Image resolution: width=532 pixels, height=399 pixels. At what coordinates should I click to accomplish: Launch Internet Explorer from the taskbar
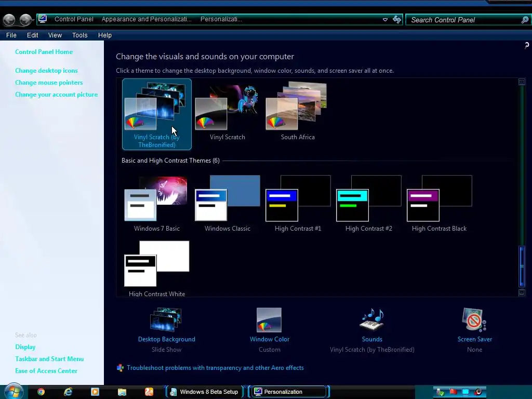click(x=68, y=392)
